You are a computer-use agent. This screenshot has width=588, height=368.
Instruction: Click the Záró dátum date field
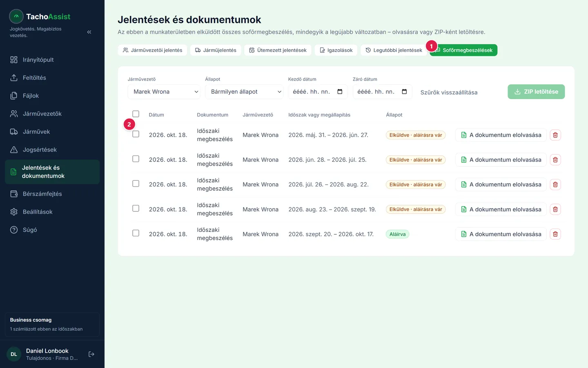382,92
